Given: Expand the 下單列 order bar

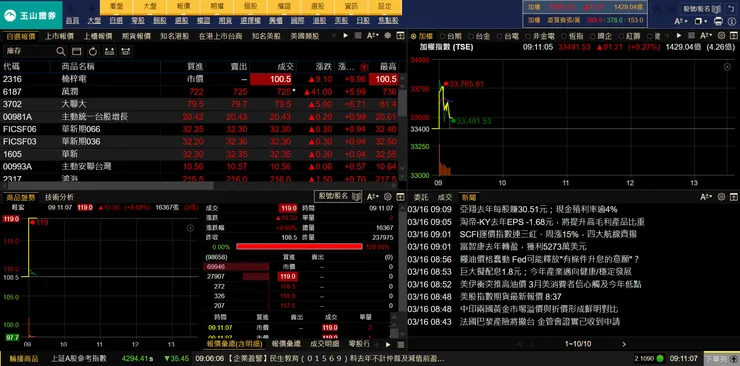Looking at the screenshot, I should 721,359.
